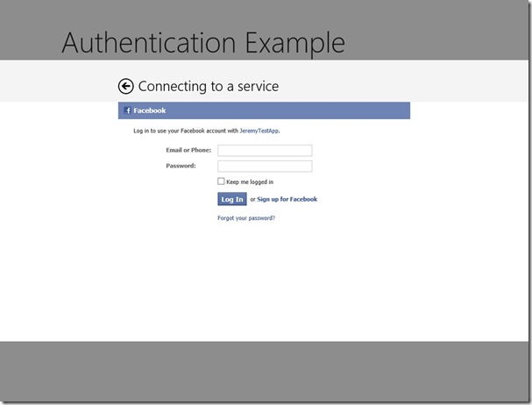The width and height of the screenshot is (532, 405).
Task: Focus the Email or Phone input field
Action: click(265, 151)
